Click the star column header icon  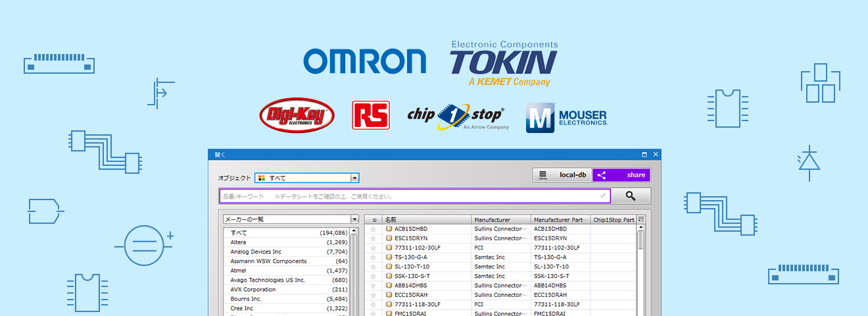[x=374, y=219]
